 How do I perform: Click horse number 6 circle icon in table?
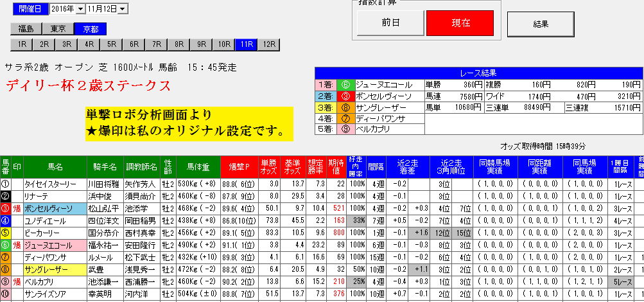pos(5,245)
